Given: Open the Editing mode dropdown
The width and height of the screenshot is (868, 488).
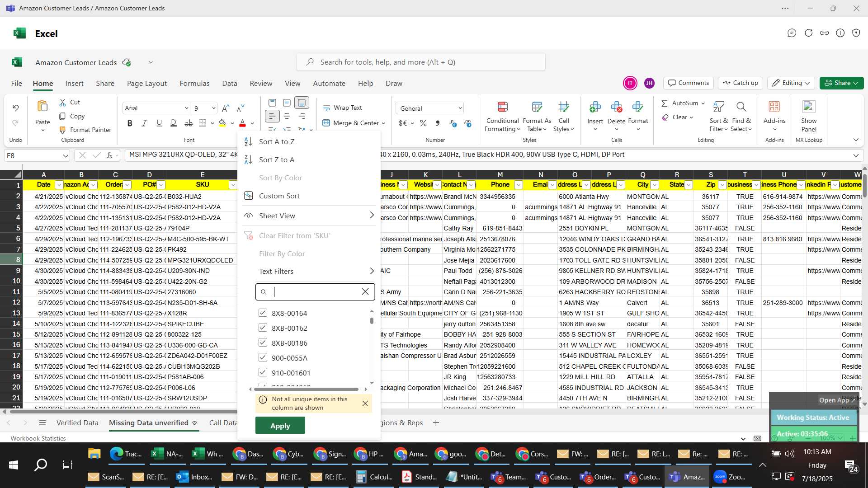Looking at the screenshot, I should click(x=791, y=83).
